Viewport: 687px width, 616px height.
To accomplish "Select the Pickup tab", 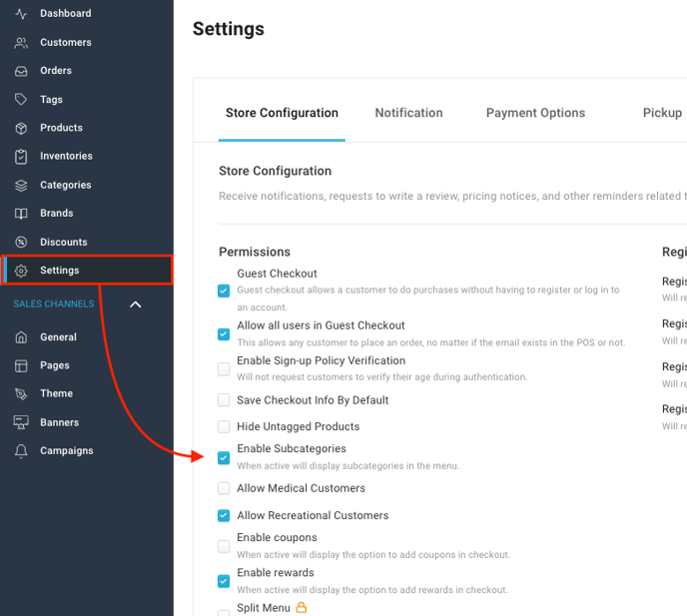I will [662, 113].
